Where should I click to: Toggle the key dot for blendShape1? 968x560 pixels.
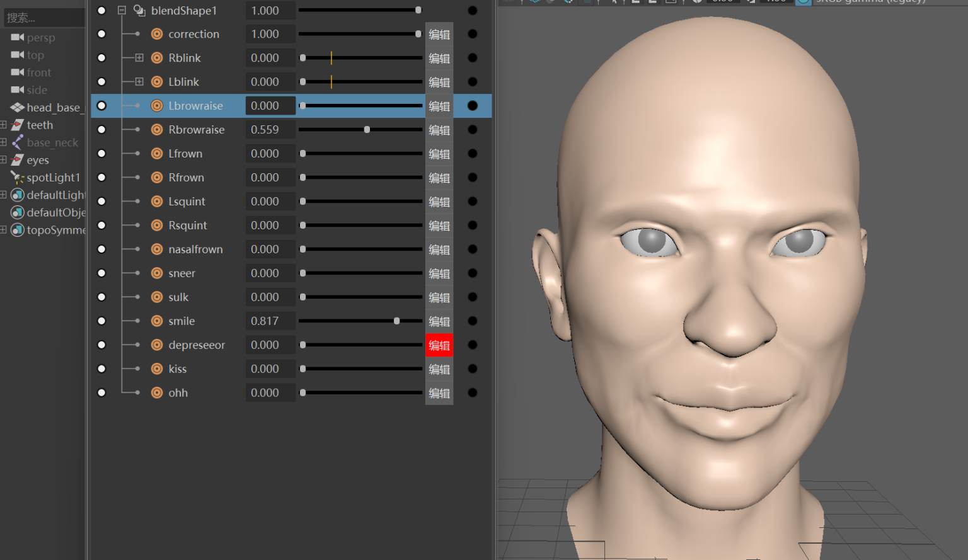pos(473,10)
